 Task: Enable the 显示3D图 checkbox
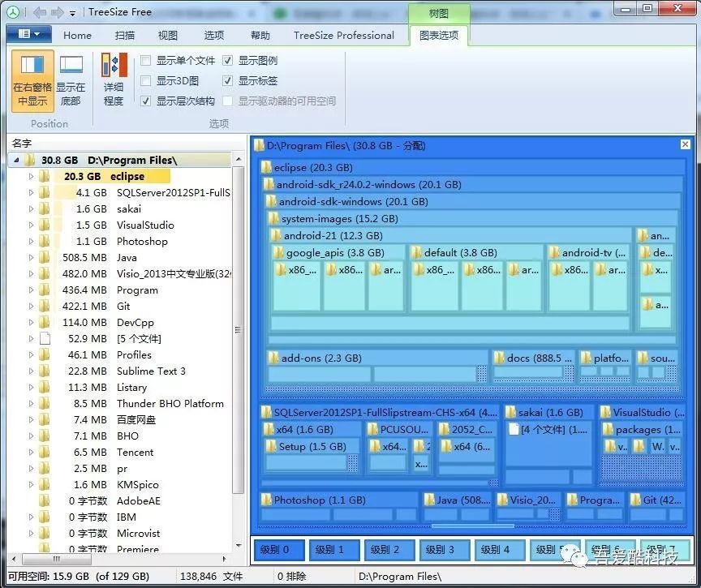click(x=146, y=81)
